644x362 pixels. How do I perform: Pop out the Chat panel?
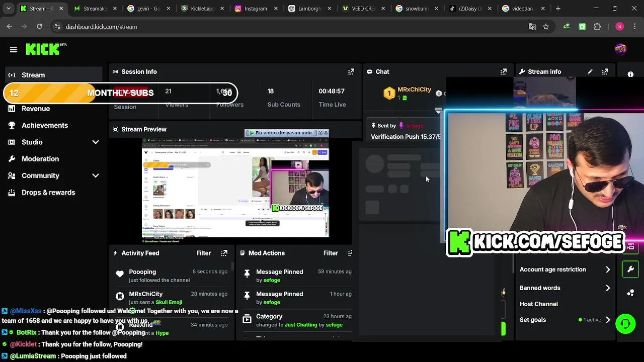pos(504,72)
